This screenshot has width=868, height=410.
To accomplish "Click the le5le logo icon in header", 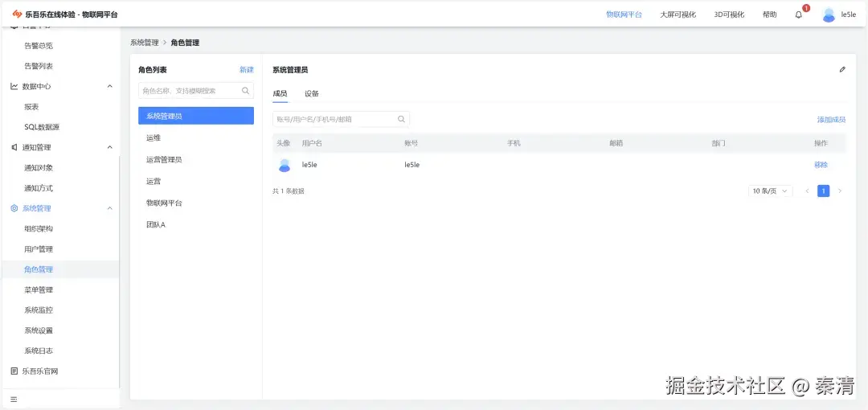I will [17, 14].
